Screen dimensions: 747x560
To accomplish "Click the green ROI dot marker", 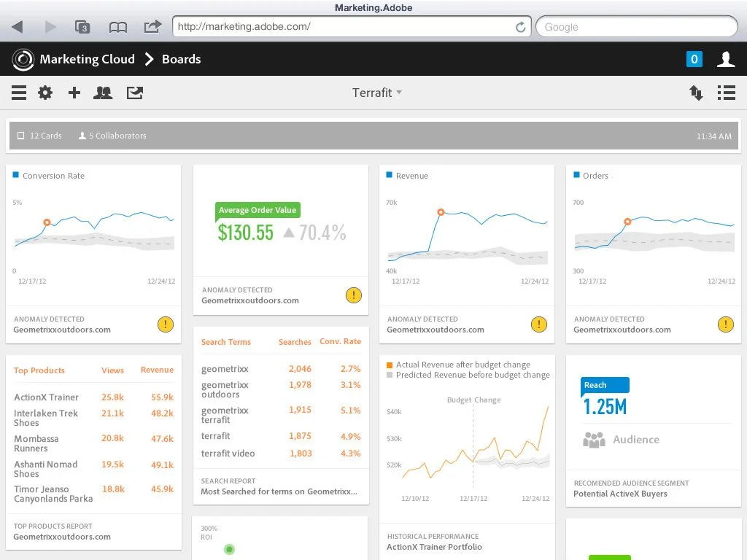I will [x=229, y=550].
